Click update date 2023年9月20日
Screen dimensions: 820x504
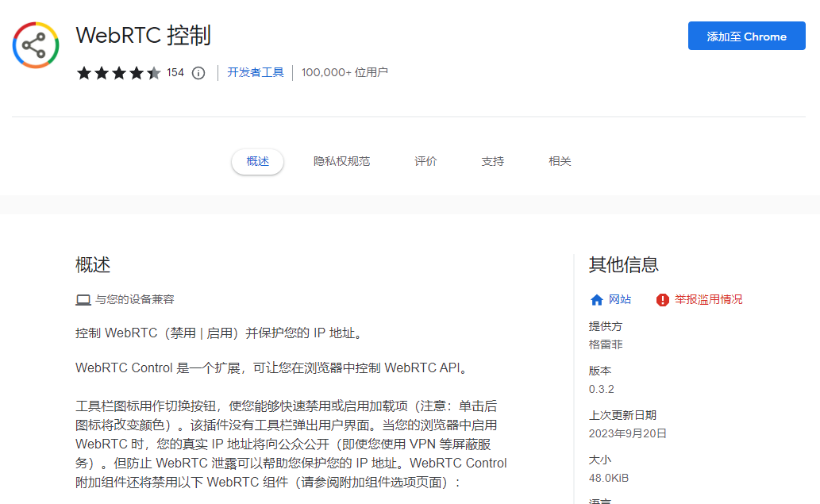(628, 433)
